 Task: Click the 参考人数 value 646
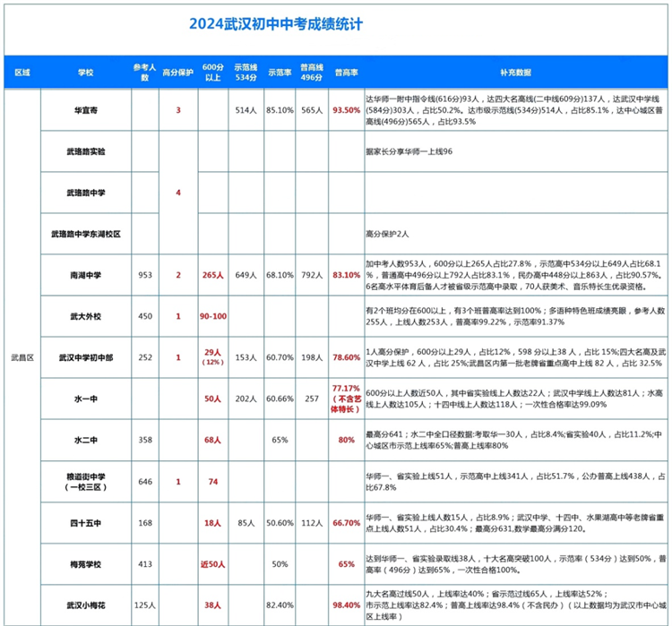pos(145,482)
